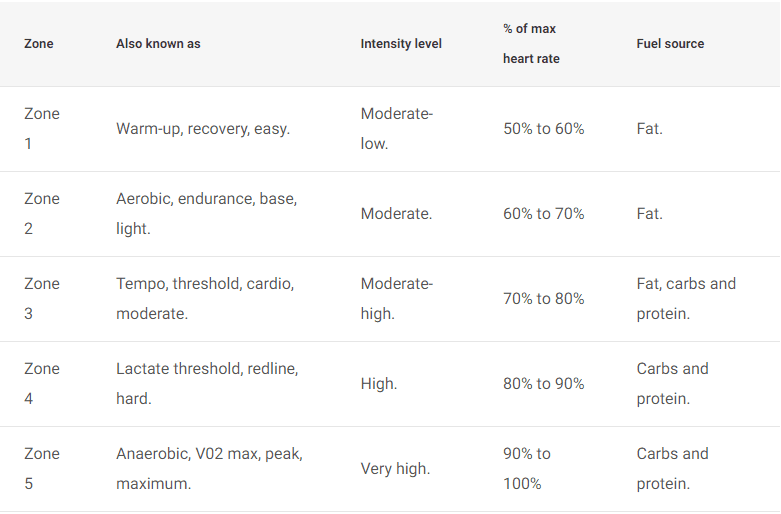Viewport: 781px width, 514px height.
Task: Click the Fat, carbs and protein cell
Action: tap(686, 299)
